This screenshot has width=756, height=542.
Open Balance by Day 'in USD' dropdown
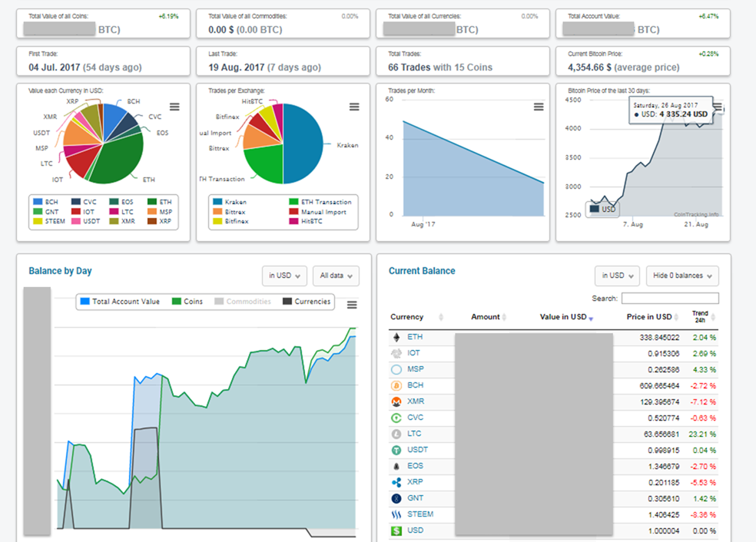click(x=284, y=276)
